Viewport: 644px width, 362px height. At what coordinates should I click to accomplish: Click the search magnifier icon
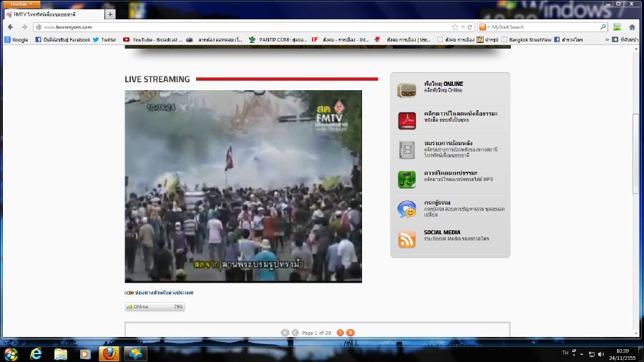point(603,27)
